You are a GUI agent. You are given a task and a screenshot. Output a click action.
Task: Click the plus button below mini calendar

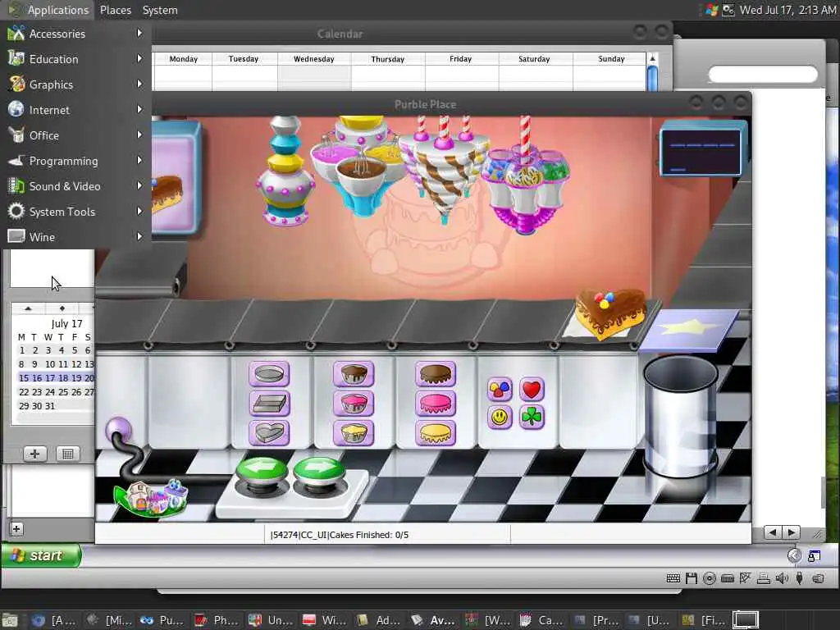pyautogui.click(x=34, y=454)
